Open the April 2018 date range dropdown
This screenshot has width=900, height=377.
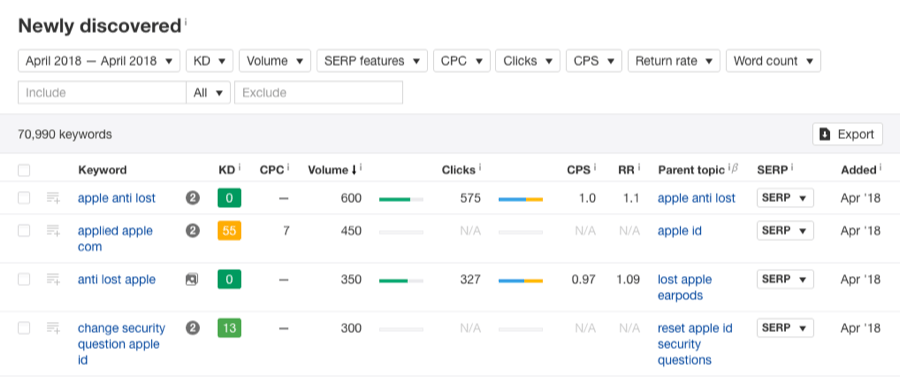[99, 61]
